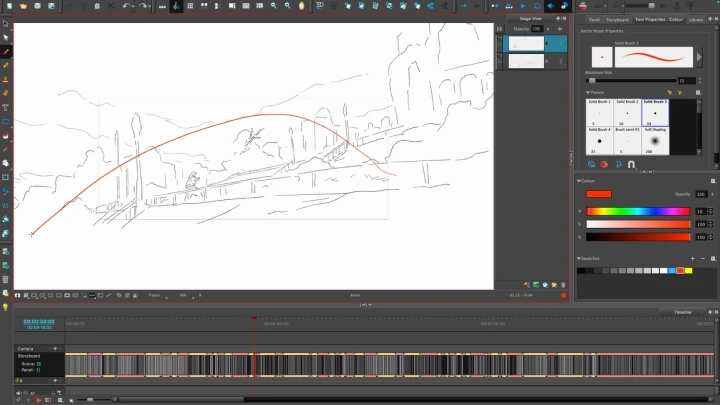720x405 pixels.
Task: Choose the Soft Shading brush preset
Action: [x=654, y=141]
